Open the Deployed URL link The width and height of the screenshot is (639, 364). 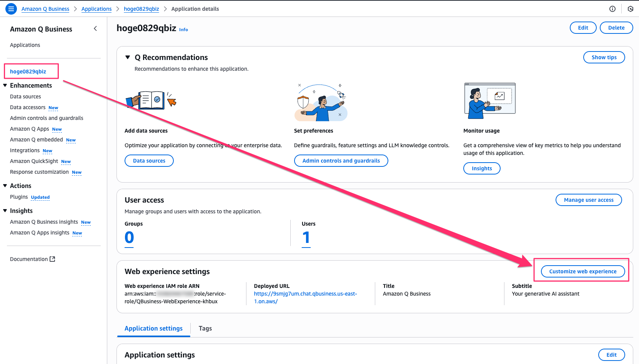(305, 298)
